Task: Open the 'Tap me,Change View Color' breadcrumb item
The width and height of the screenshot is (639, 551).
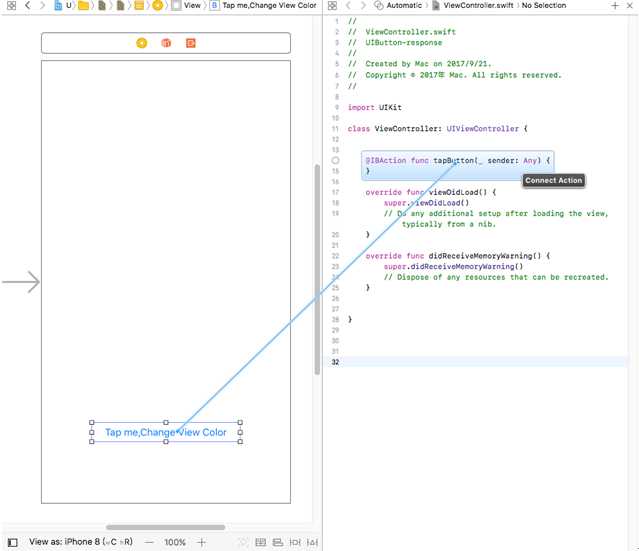Action: 263,6
